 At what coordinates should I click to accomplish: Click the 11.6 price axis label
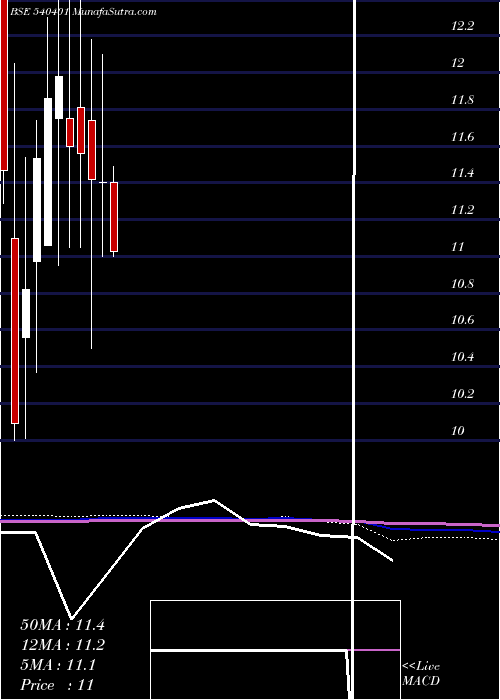[x=462, y=137]
